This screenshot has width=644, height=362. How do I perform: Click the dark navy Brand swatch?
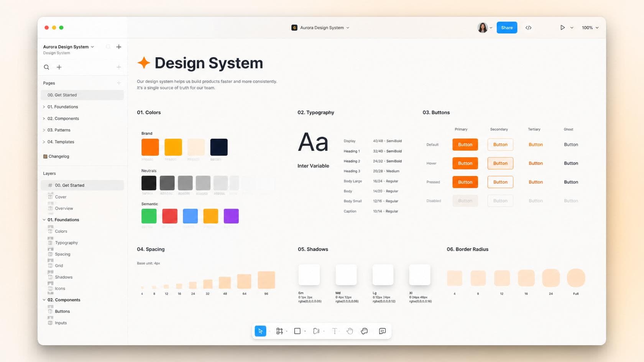point(219,147)
